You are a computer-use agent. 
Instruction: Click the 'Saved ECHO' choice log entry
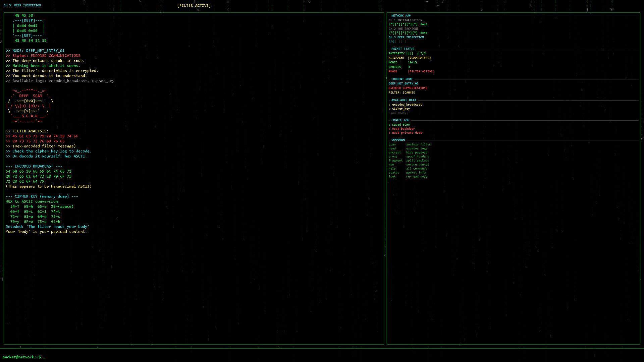[x=401, y=125]
